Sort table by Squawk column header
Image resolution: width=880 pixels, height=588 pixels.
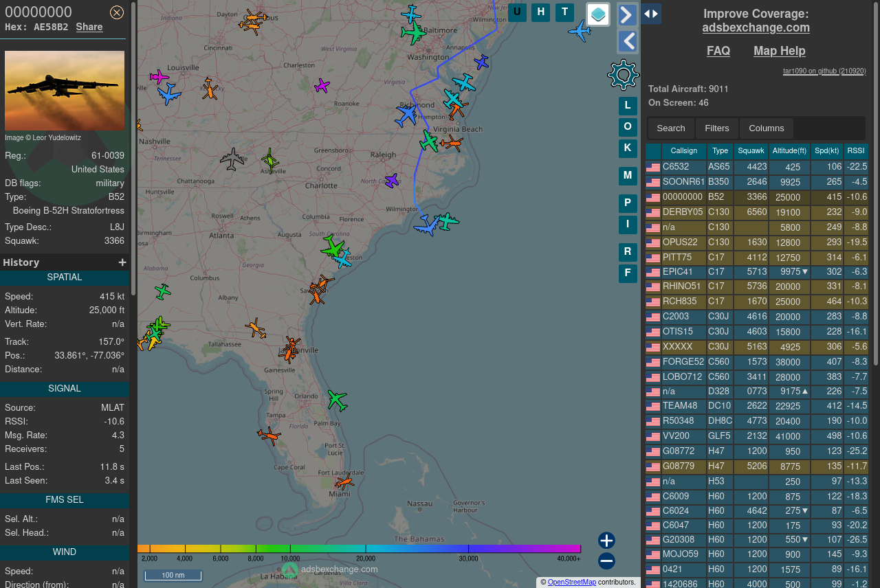click(751, 151)
